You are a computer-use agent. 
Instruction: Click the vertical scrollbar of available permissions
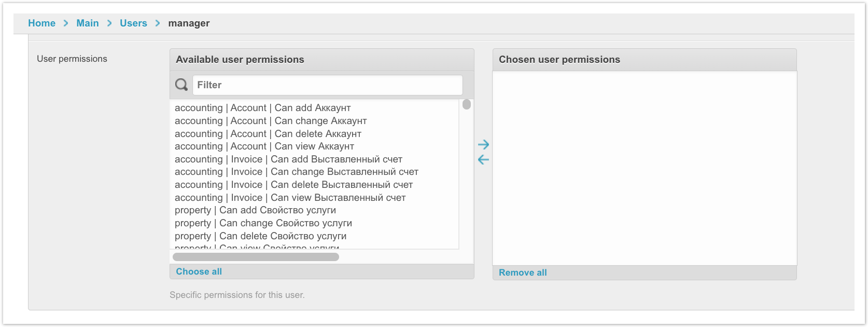coord(467,105)
